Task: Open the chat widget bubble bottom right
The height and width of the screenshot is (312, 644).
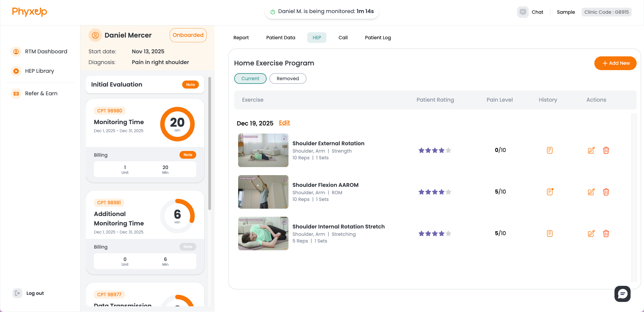Action: pyautogui.click(x=623, y=294)
